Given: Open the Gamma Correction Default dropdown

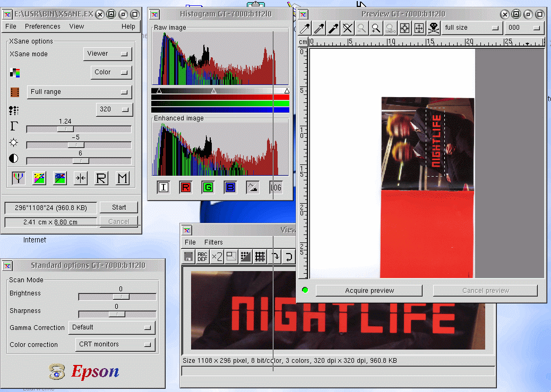Looking at the screenshot, I should pyautogui.click(x=112, y=327).
